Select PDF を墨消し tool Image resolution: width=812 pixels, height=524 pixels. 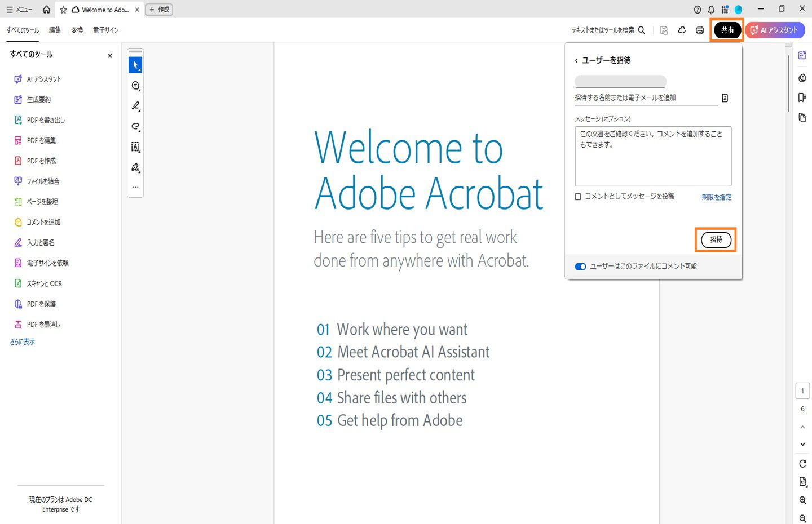(x=37, y=324)
